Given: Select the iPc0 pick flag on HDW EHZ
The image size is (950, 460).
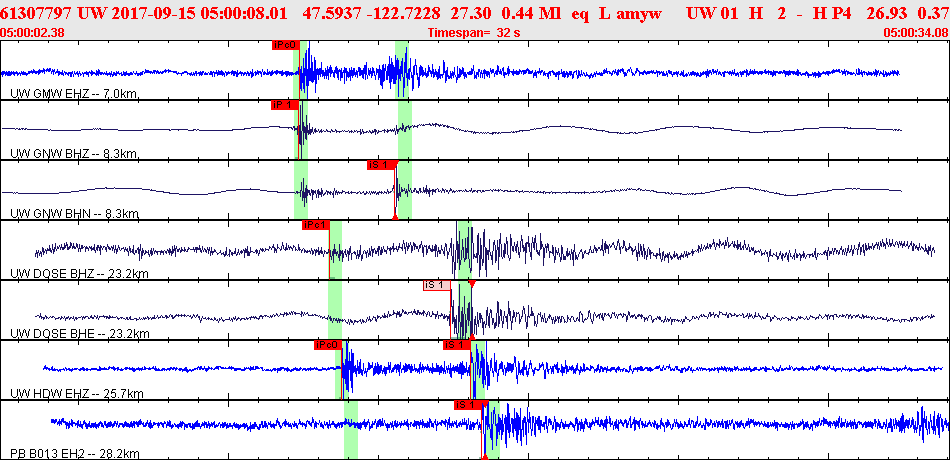Looking at the screenshot, I should point(328,345).
